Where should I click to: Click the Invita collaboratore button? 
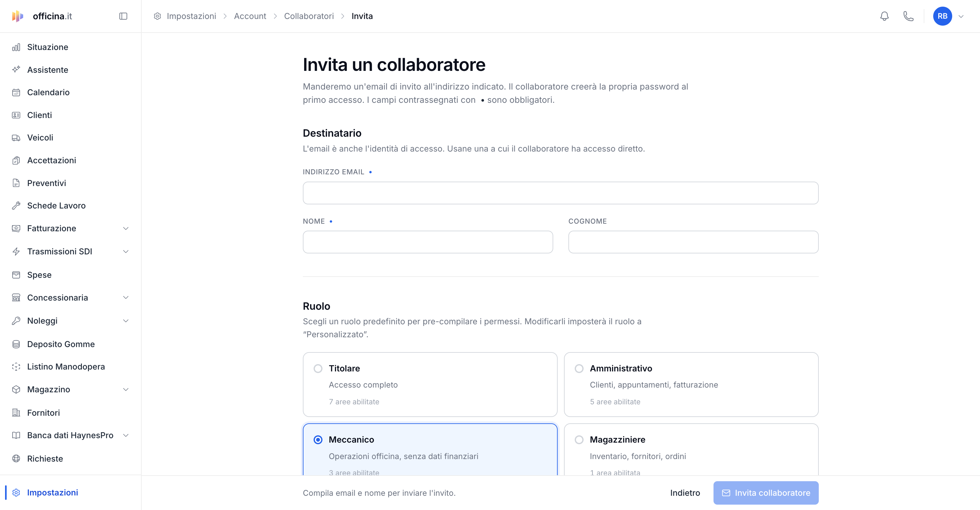[x=766, y=493]
